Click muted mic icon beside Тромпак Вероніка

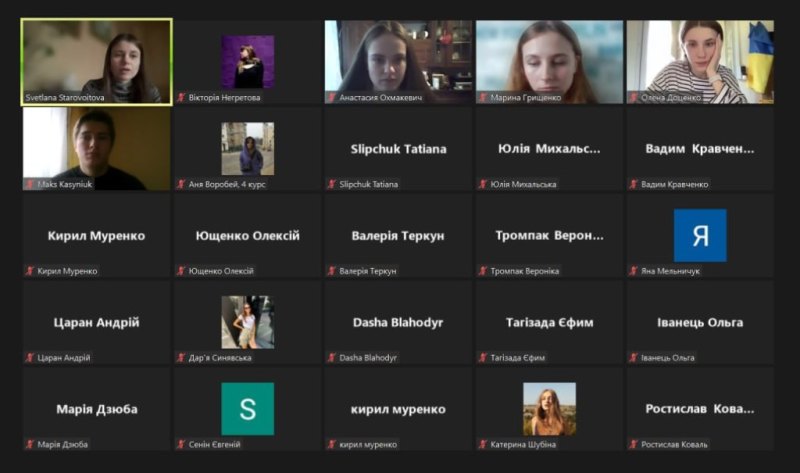click(x=483, y=271)
